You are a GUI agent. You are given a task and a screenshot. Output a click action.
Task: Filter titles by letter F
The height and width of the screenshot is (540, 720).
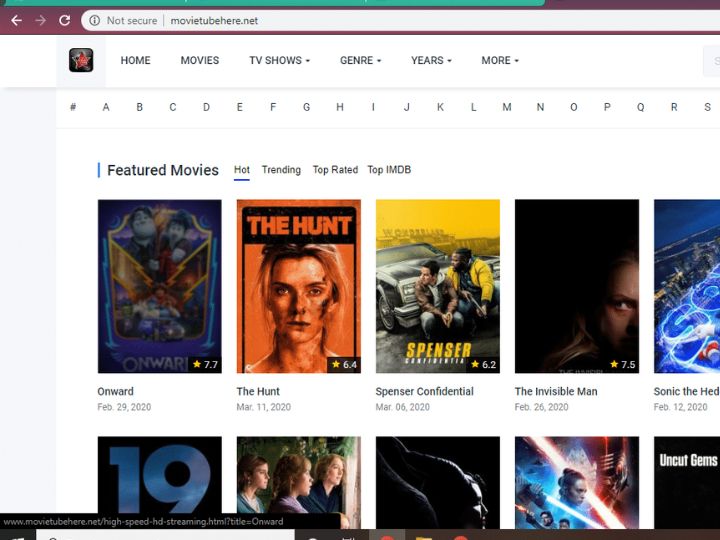pos(273,107)
